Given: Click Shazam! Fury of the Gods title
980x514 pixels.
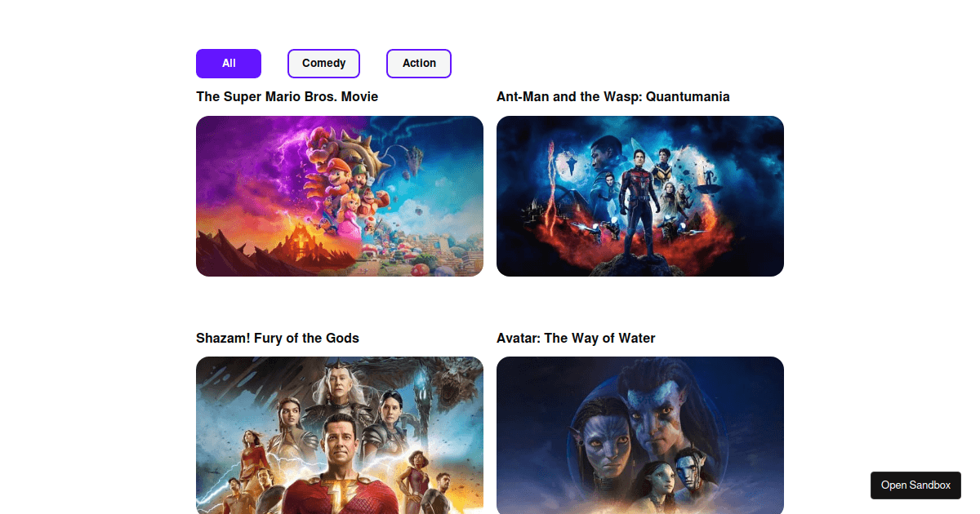Looking at the screenshot, I should point(278,338).
